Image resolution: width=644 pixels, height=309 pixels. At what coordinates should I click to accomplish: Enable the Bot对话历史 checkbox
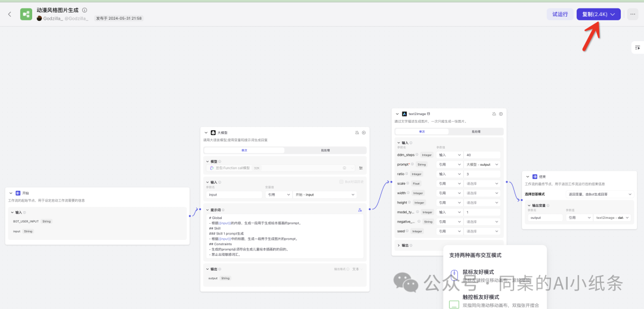[x=341, y=181]
